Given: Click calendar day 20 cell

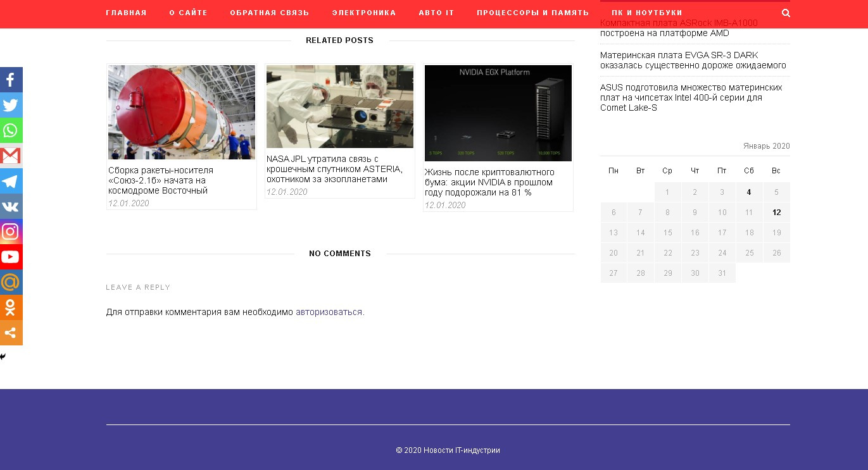Looking at the screenshot, I should point(613,253).
